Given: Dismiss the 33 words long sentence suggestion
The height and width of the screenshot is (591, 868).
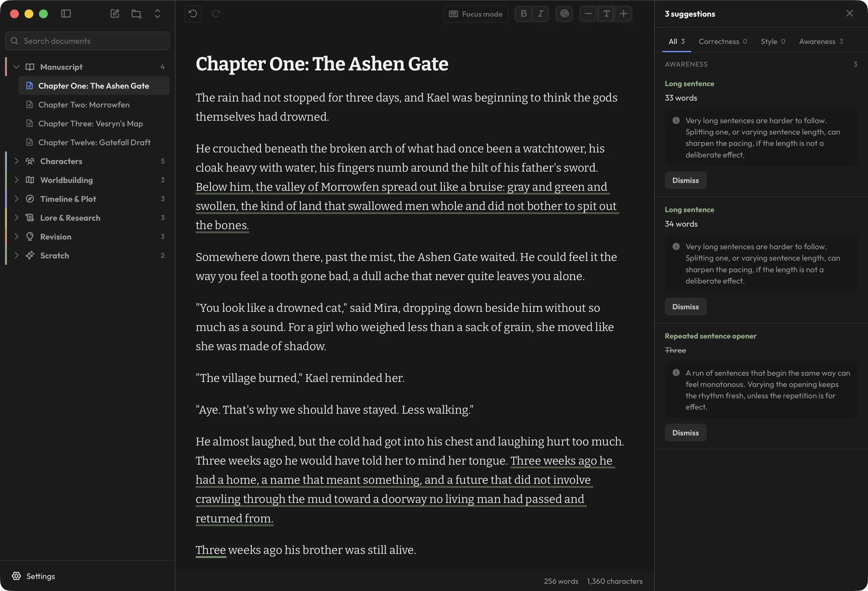Looking at the screenshot, I should [685, 180].
